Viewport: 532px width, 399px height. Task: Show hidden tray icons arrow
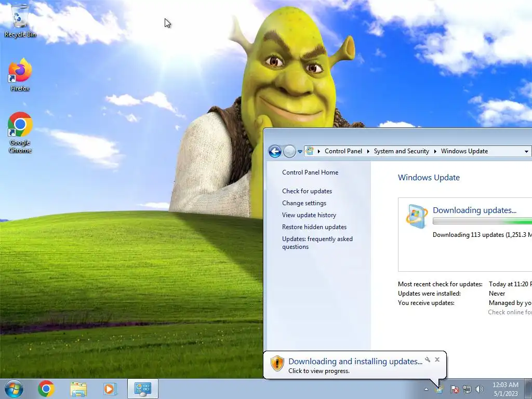point(426,389)
